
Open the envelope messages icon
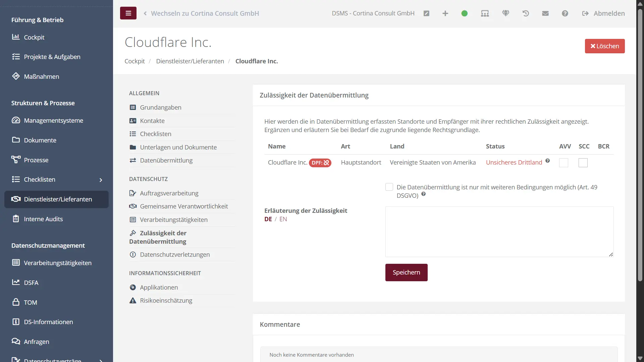[545, 13]
